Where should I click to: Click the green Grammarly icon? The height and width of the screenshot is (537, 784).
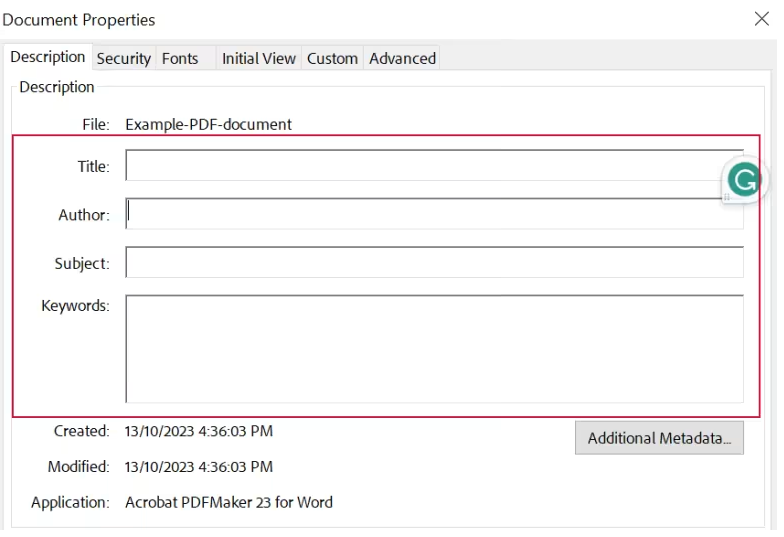point(744,180)
